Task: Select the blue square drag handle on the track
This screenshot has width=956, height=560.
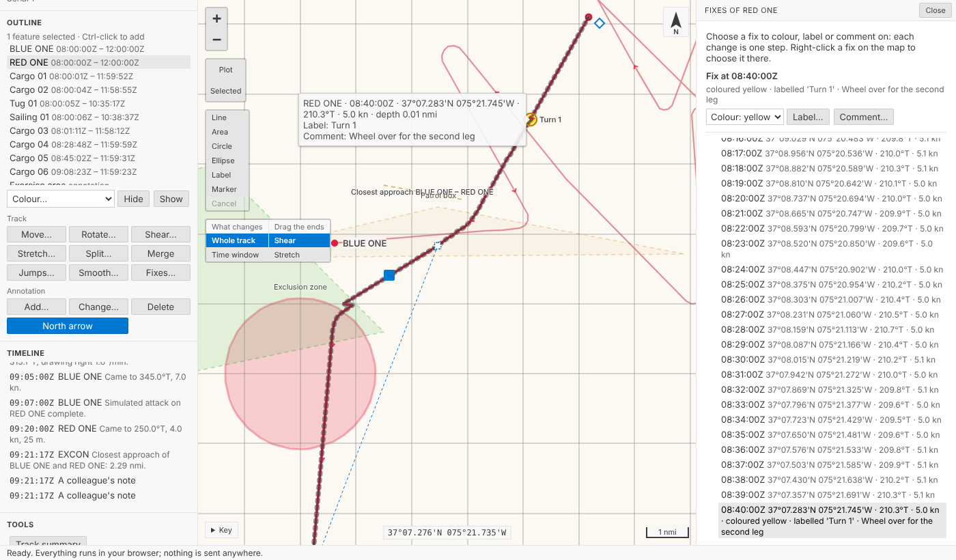Action: [x=389, y=275]
